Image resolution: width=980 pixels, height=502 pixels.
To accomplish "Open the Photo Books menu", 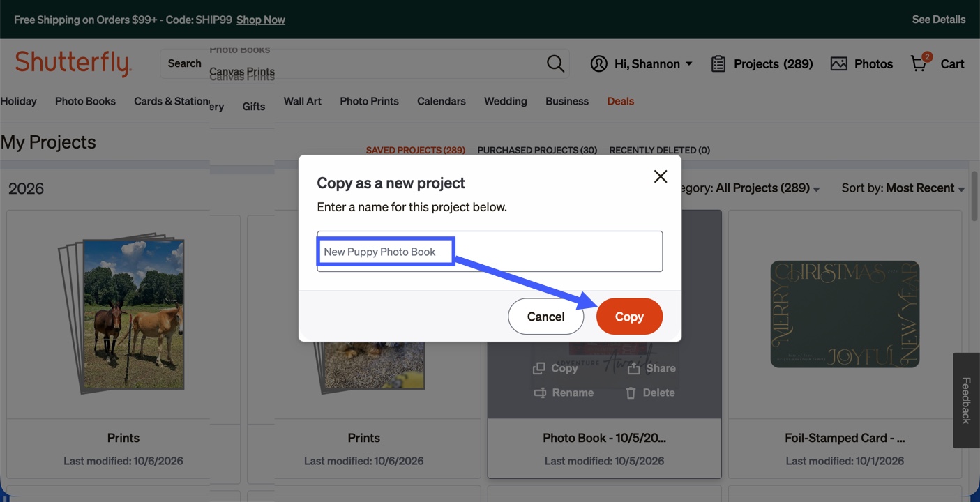I will pyautogui.click(x=85, y=101).
